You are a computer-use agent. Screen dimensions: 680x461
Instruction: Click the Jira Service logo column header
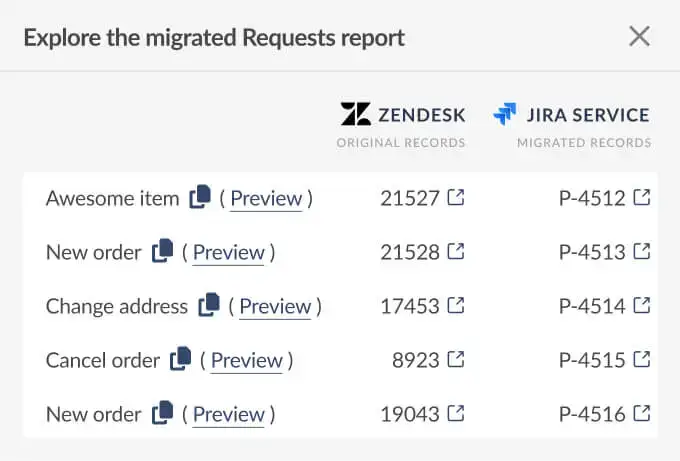(x=572, y=114)
